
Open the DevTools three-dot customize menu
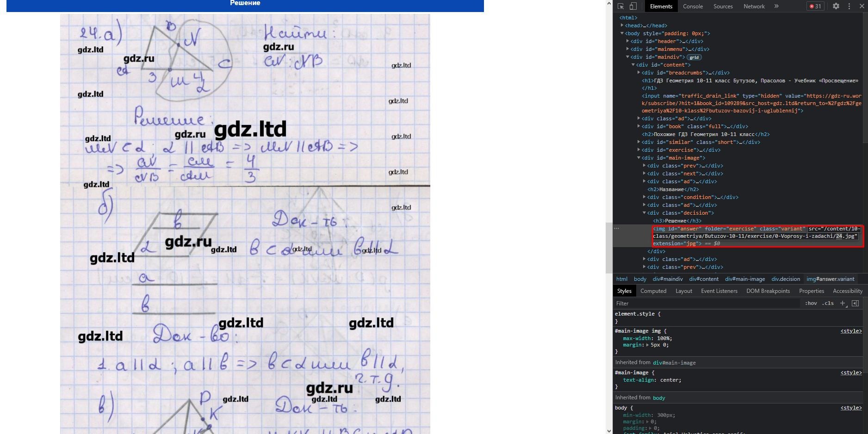click(849, 6)
